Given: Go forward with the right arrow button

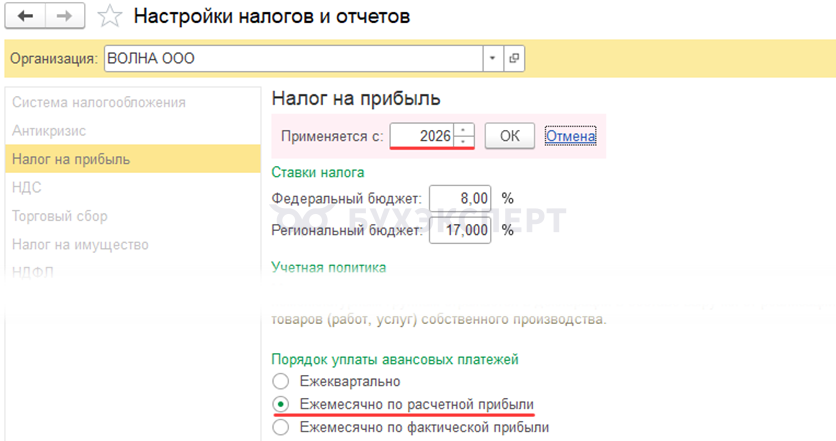Looking at the screenshot, I should click(65, 16).
